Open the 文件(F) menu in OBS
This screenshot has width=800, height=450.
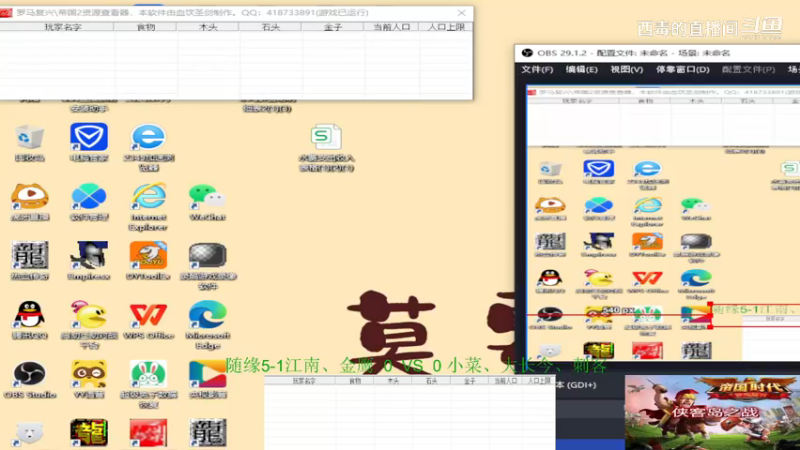pos(537,69)
